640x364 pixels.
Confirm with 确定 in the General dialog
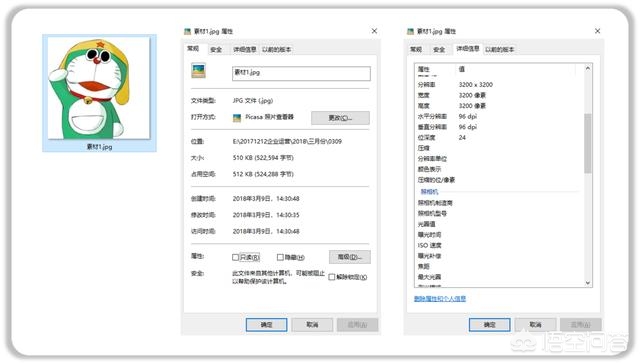267,325
